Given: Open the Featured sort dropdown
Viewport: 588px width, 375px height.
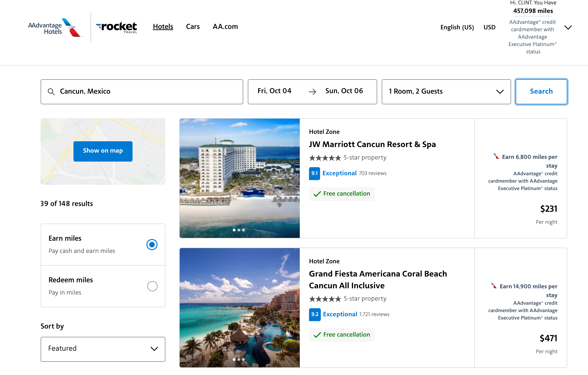Looking at the screenshot, I should point(103,349).
